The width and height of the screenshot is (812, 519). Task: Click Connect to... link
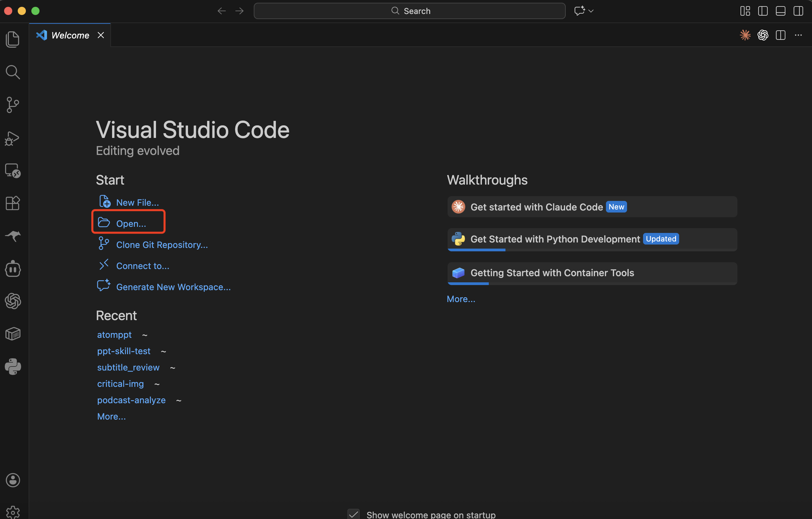coord(143,266)
